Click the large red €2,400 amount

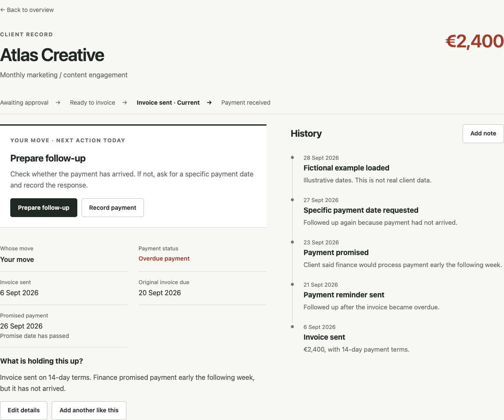(475, 41)
